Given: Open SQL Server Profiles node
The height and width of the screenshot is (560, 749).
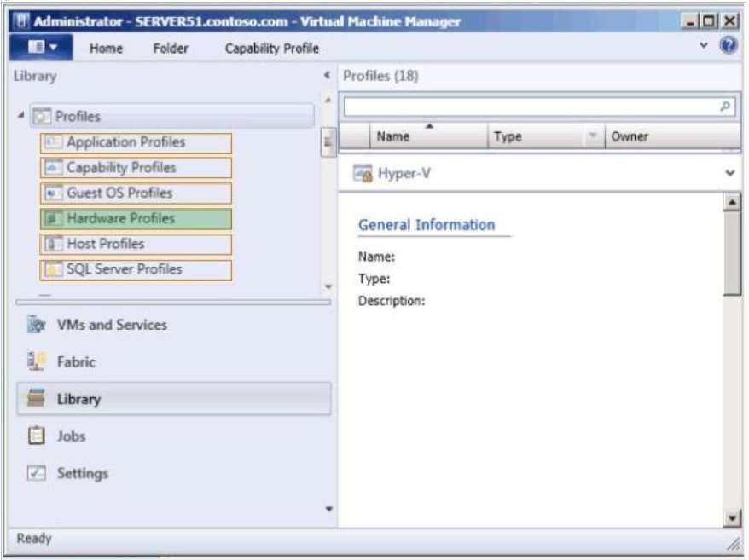Looking at the screenshot, I should (x=136, y=269).
